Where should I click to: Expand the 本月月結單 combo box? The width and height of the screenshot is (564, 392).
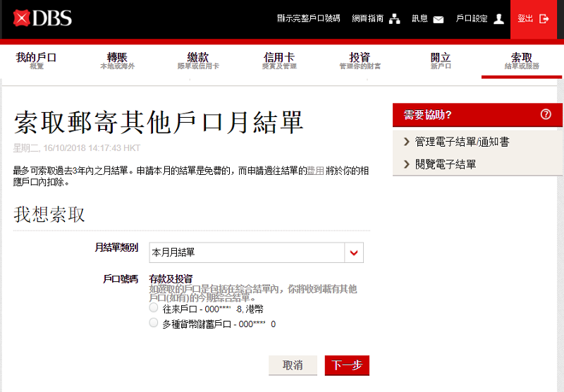[x=246, y=252]
